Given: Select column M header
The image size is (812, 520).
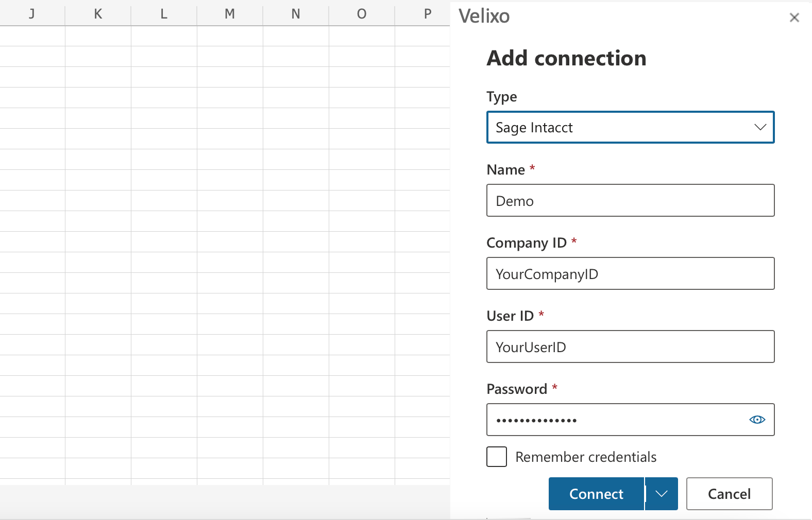Looking at the screenshot, I should pos(230,13).
